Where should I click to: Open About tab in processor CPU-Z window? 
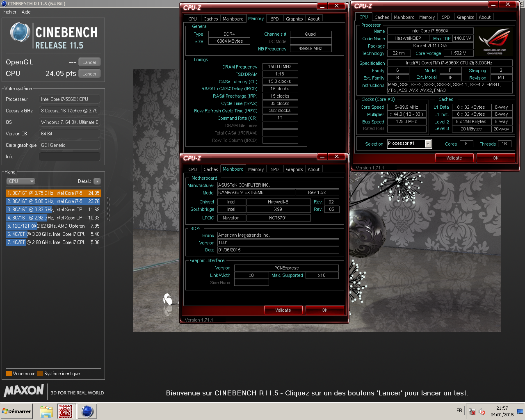pyautogui.click(x=485, y=17)
